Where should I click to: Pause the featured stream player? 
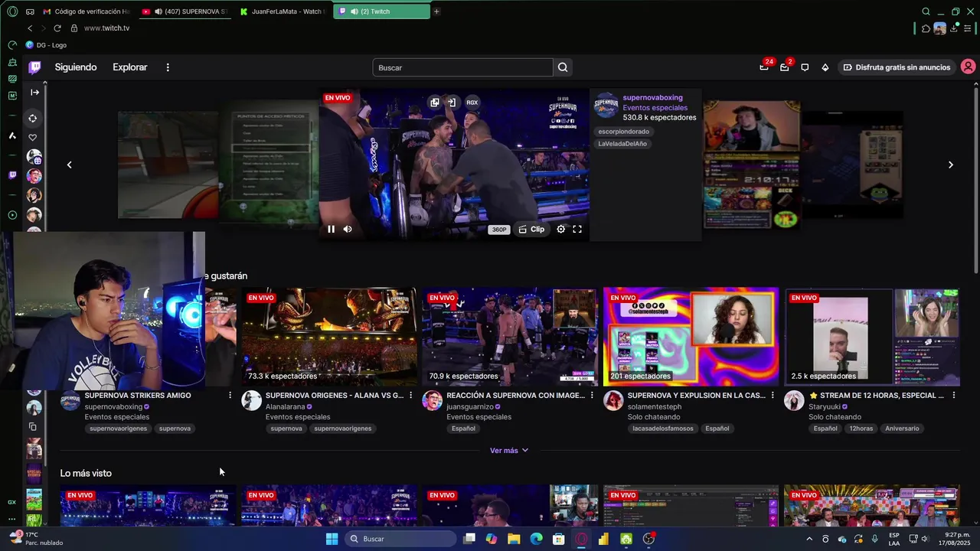pyautogui.click(x=331, y=229)
